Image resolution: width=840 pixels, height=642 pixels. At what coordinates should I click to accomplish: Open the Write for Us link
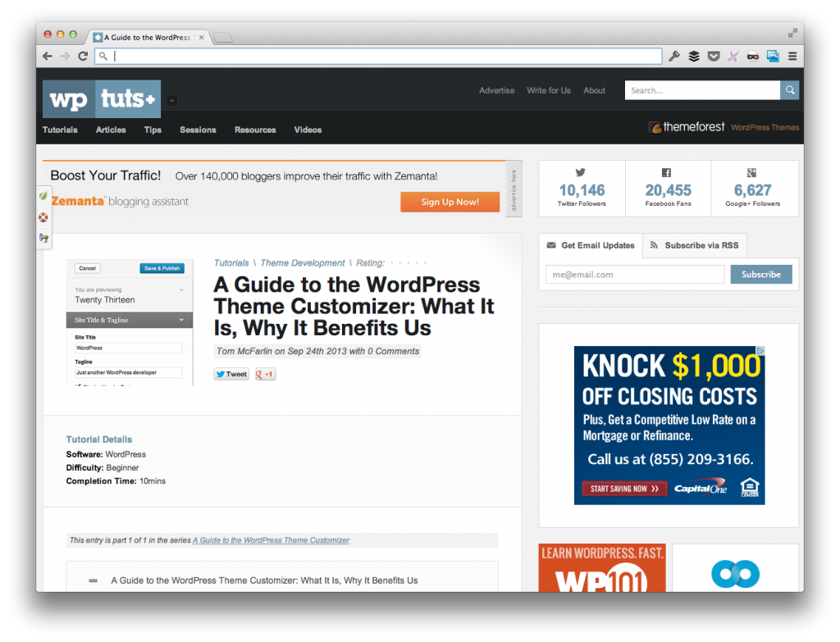549,90
